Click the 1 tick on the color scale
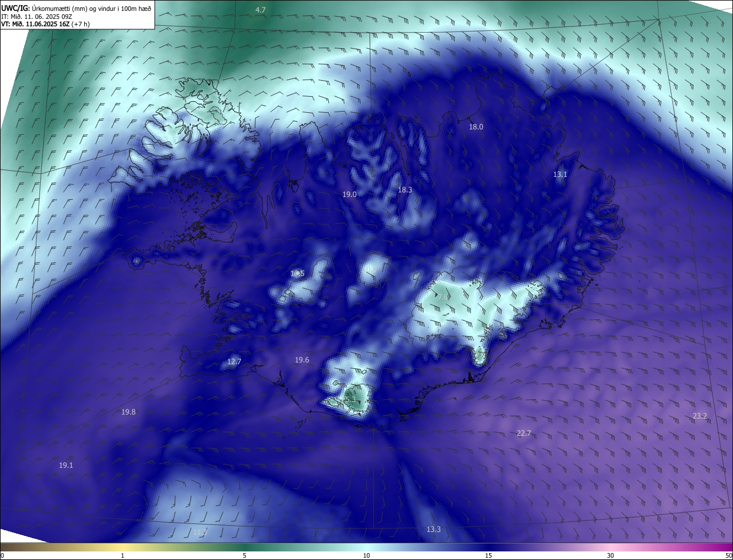 [x=123, y=555]
